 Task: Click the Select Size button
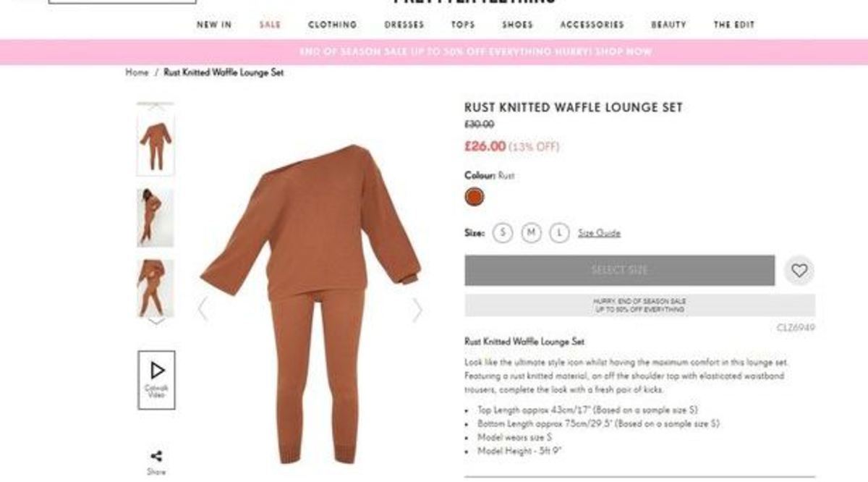tap(620, 270)
